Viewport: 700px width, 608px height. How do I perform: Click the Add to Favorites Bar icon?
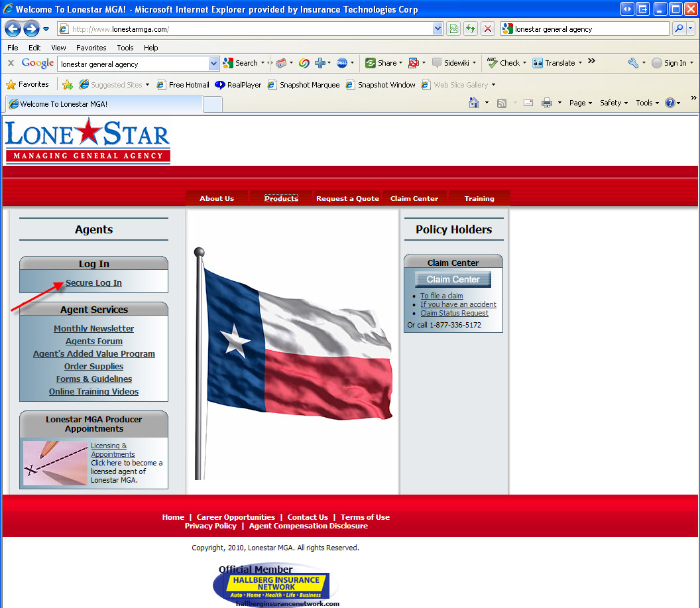[x=68, y=85]
